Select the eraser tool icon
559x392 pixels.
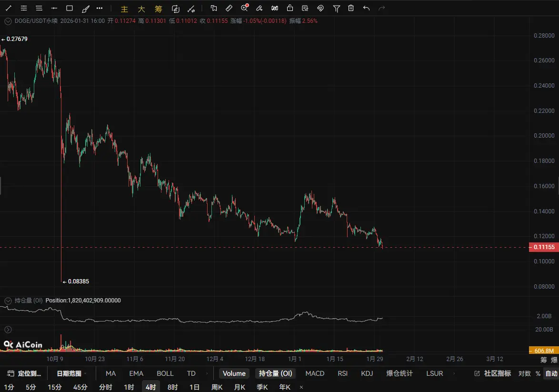pos(259,8)
